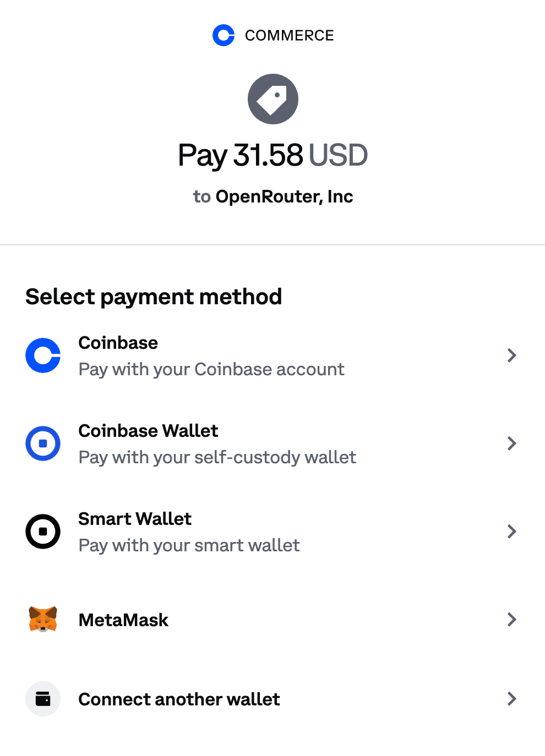Click "Pay with your Coinbase account" text
545x756 pixels.
[211, 369]
